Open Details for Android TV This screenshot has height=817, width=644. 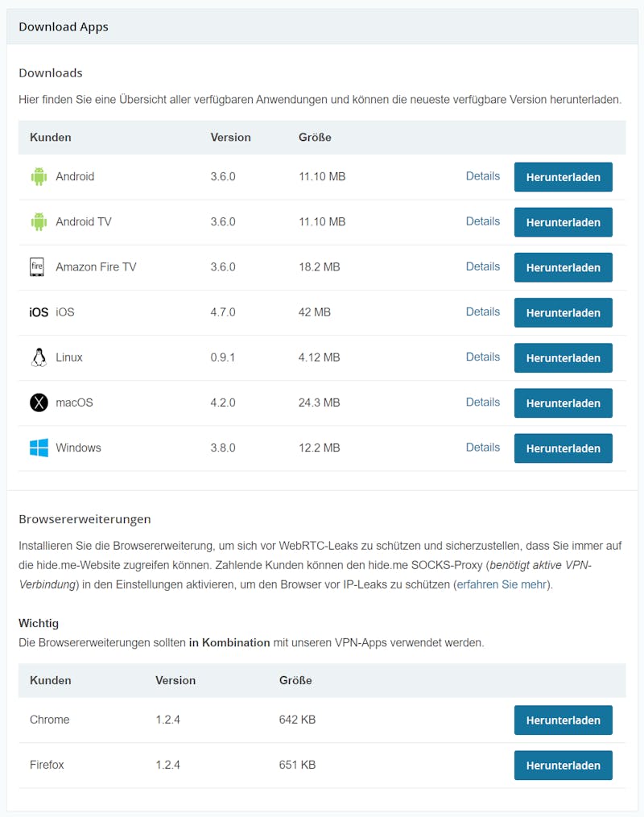(482, 221)
